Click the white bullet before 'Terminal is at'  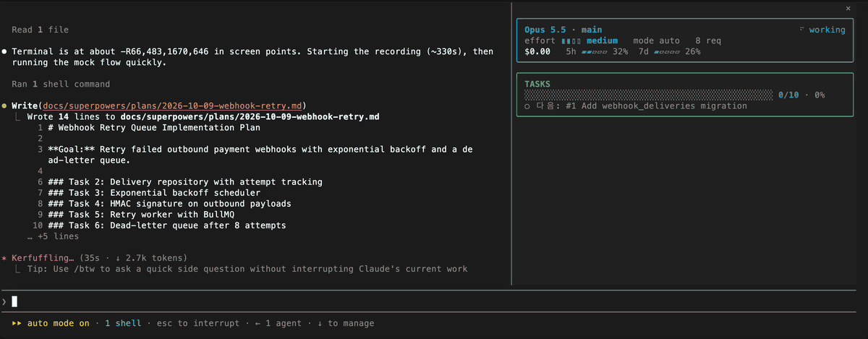[x=5, y=52]
